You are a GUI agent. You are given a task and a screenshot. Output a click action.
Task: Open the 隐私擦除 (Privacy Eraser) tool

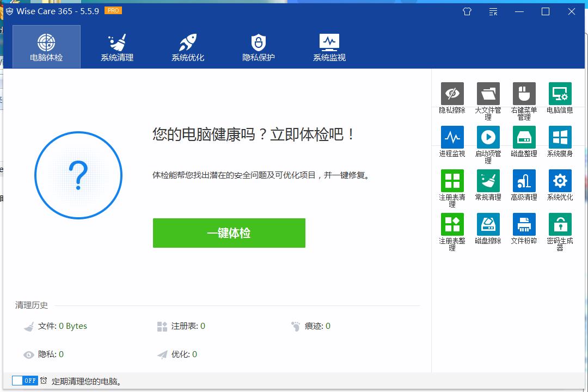(x=452, y=93)
